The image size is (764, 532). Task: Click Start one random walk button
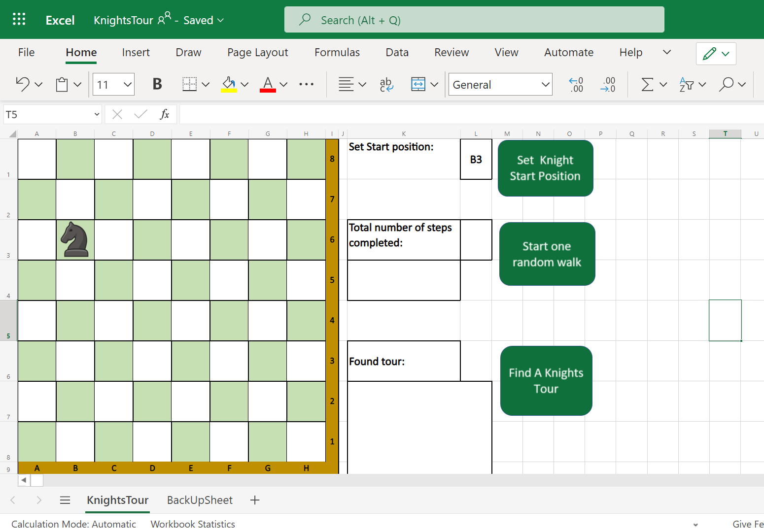[547, 254]
